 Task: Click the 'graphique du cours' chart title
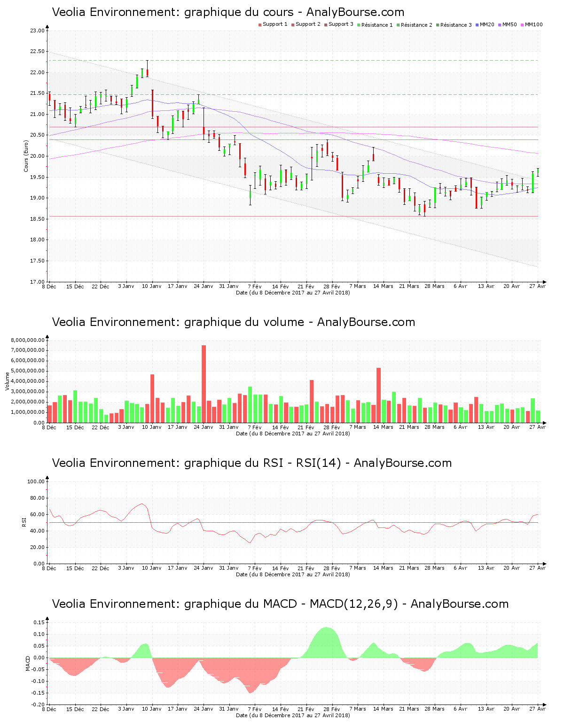(x=228, y=12)
